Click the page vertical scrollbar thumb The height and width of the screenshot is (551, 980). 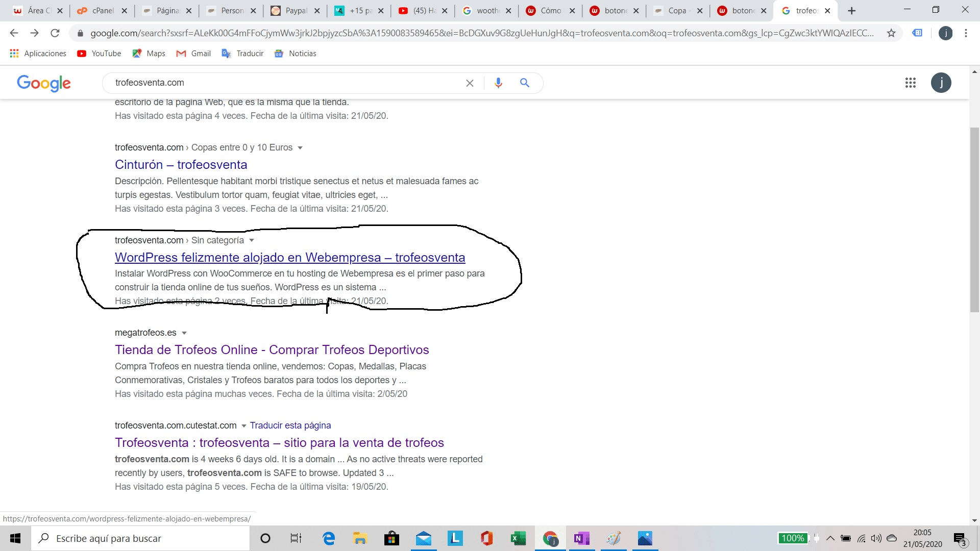coord(974,219)
